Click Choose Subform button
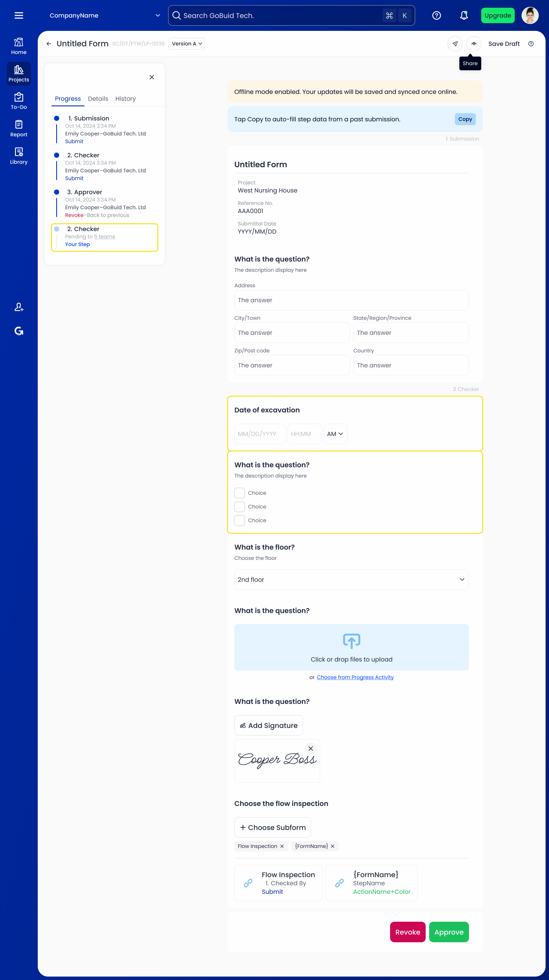The width and height of the screenshot is (549, 980). [x=273, y=827]
